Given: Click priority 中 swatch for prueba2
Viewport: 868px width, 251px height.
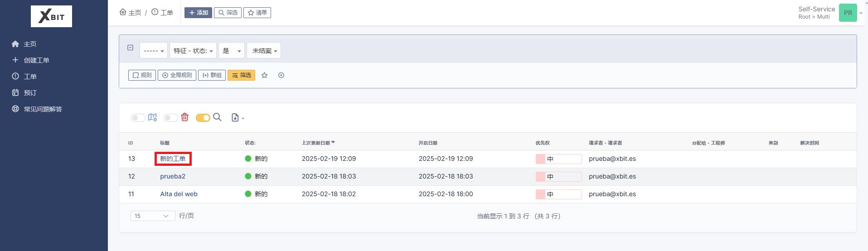Looking at the screenshot, I should point(558,177).
